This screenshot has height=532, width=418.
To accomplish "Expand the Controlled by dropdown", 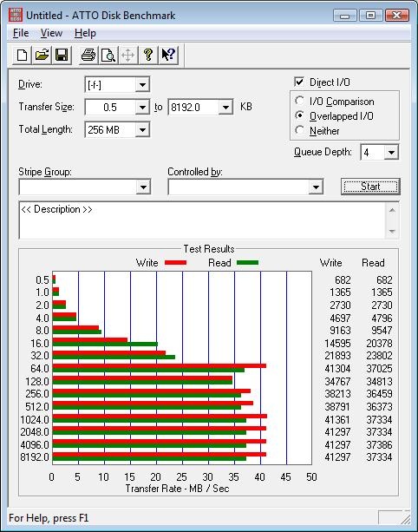I will click(316, 187).
